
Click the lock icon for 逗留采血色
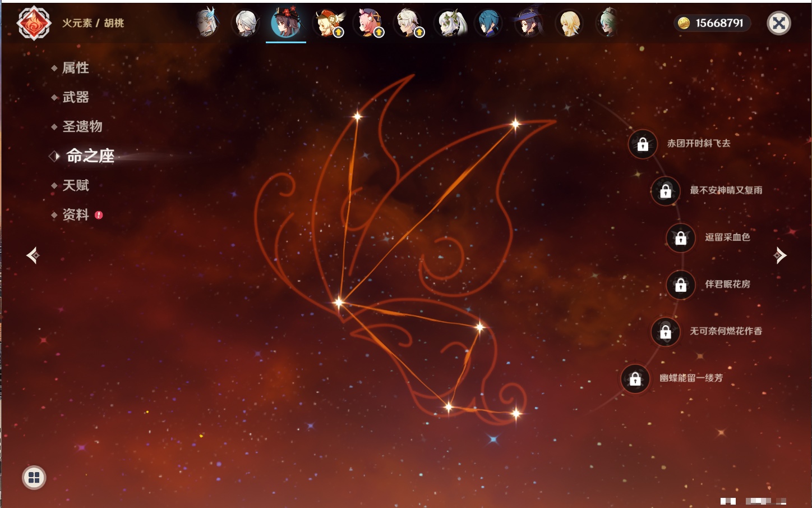[x=681, y=238]
